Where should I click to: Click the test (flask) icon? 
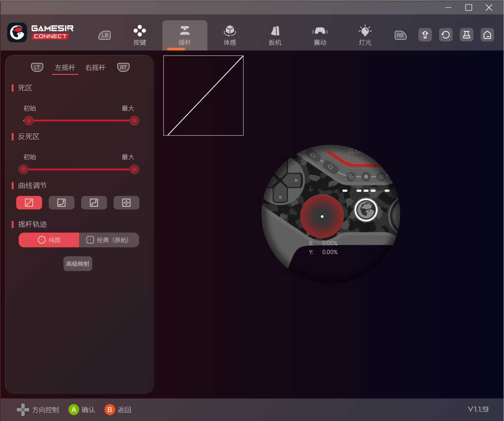pos(466,35)
